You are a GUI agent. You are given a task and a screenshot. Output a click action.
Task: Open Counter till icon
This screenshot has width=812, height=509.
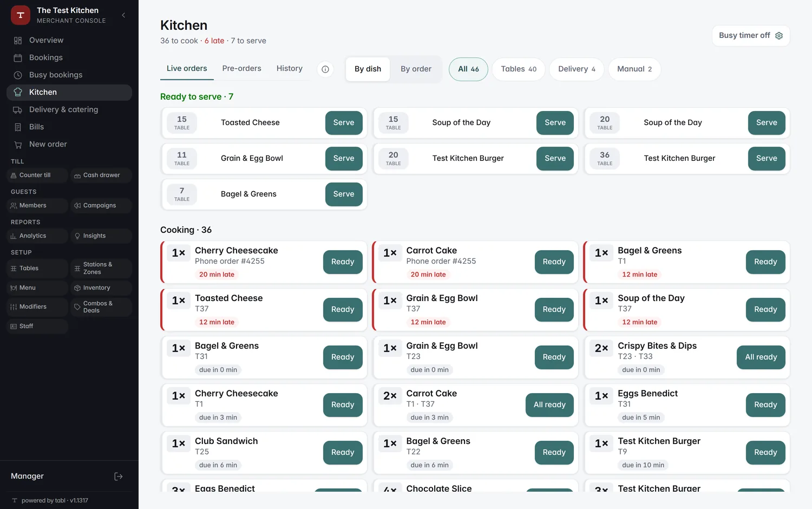14,175
